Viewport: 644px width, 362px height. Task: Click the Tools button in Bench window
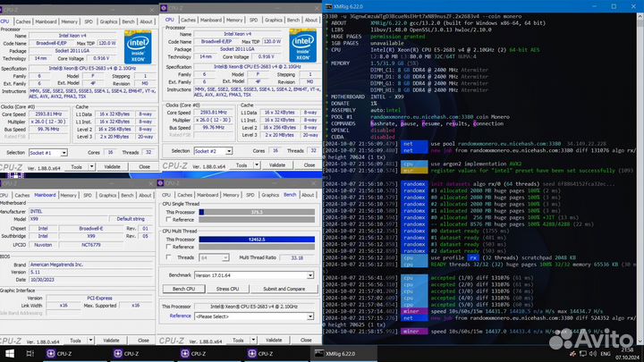point(238,340)
